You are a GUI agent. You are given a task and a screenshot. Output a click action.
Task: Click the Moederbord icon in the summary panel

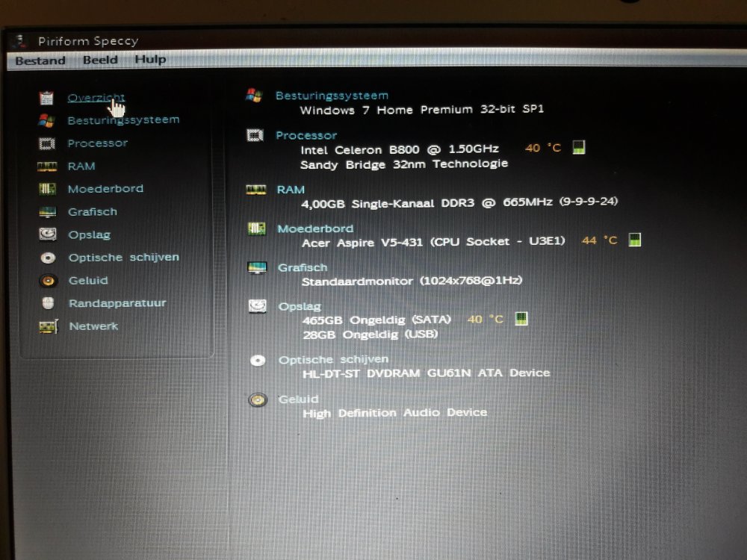257,228
